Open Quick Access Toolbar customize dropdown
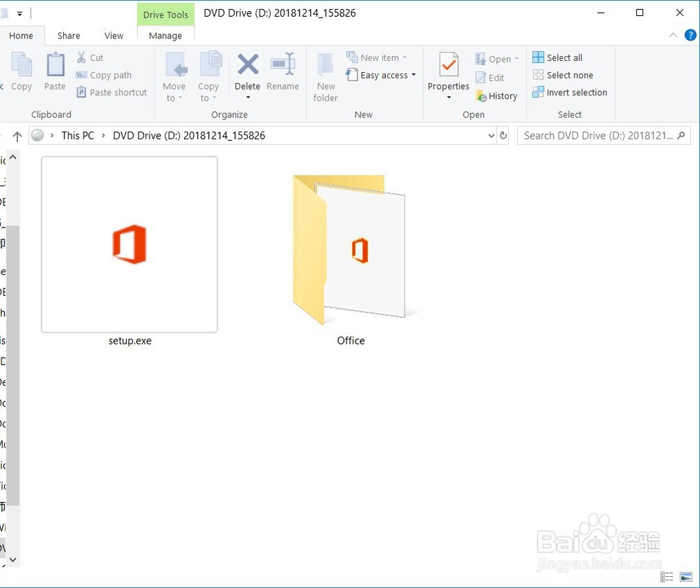Viewport: 700px width, 588px height. coord(20,14)
